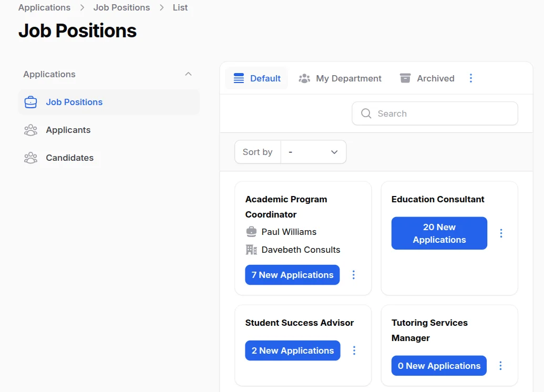Open Education Consultant card actions menu
544x392 pixels.
tap(501, 233)
